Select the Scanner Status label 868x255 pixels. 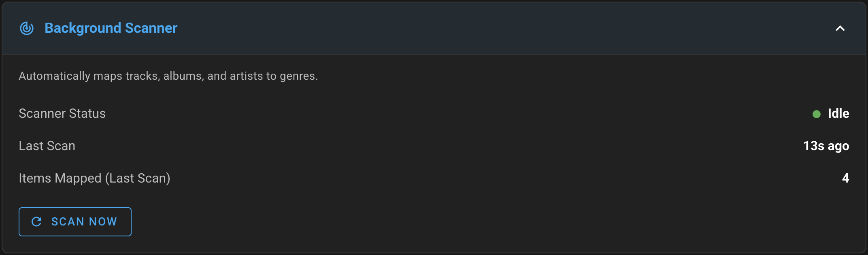(x=62, y=114)
